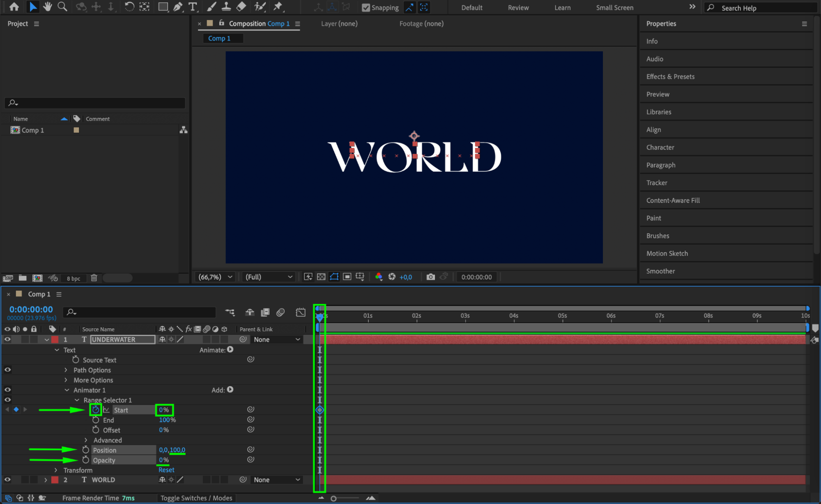Select the Horizontal Type tool
The image size is (821, 504).
[x=192, y=7]
